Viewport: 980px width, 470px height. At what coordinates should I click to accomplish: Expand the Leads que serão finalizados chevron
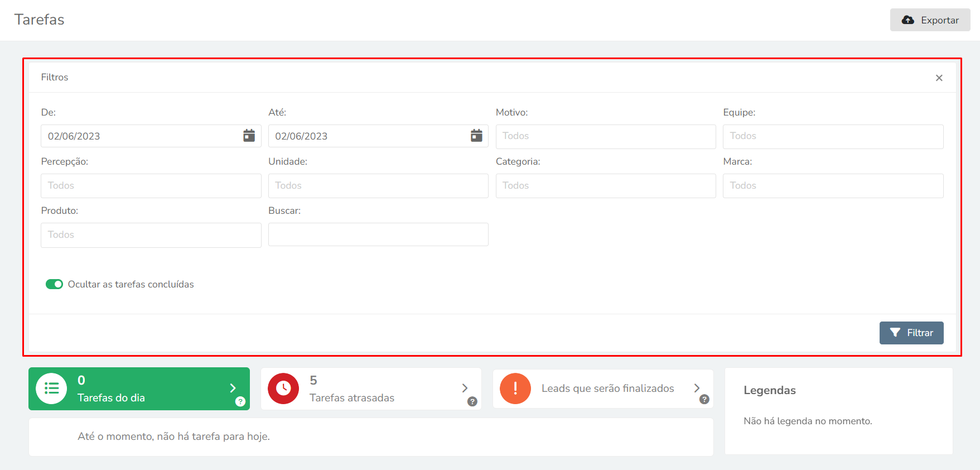point(697,388)
